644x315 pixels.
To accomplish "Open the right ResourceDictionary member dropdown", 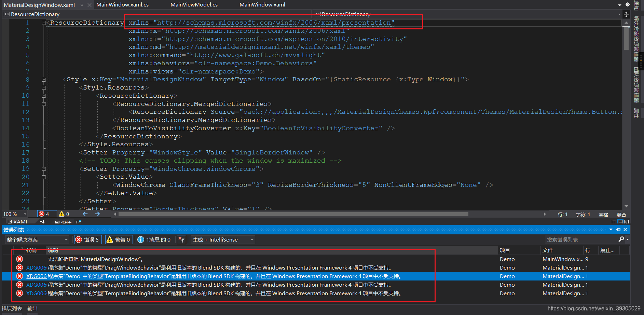I will [x=467, y=14].
